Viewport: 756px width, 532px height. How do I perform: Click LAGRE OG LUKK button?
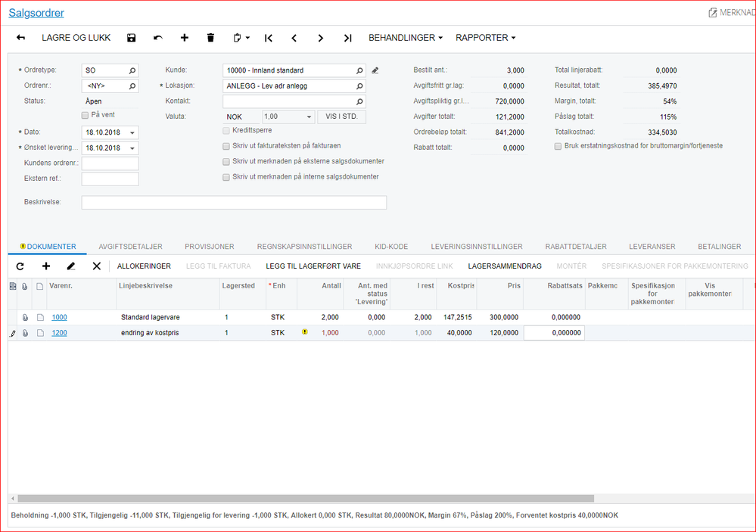(76, 38)
